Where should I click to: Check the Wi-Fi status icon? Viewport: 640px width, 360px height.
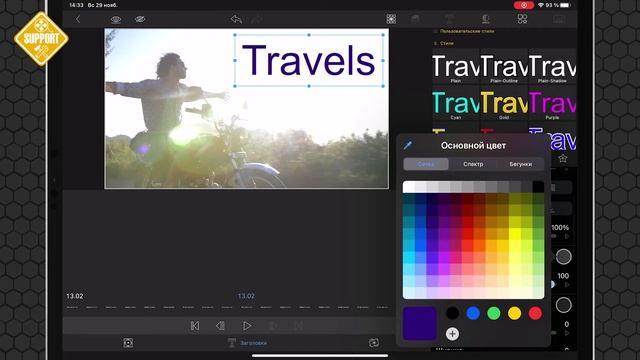(541, 5)
